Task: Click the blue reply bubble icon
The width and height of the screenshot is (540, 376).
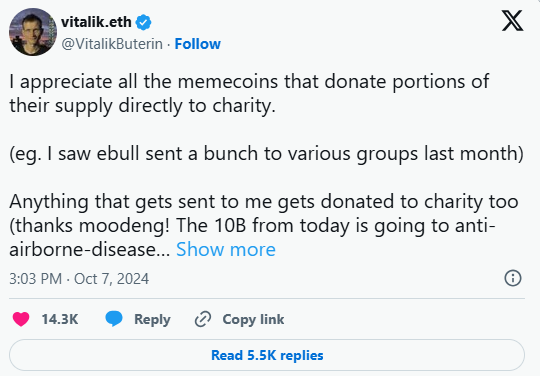Action: [x=114, y=318]
